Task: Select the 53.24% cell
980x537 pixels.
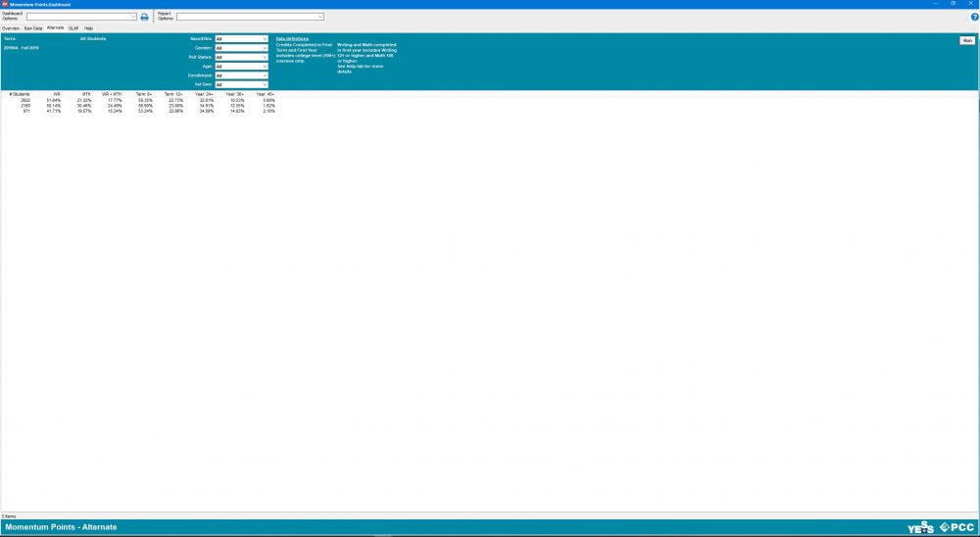Action: tap(146, 111)
